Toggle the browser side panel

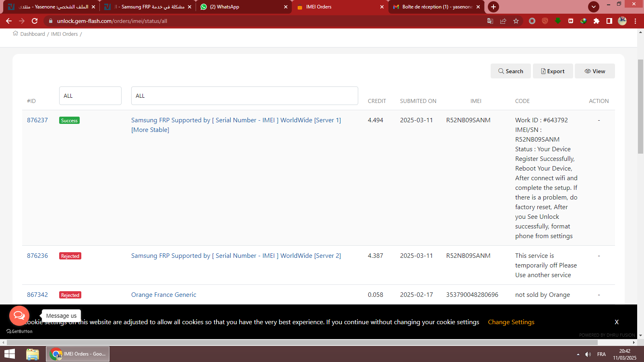point(609,21)
